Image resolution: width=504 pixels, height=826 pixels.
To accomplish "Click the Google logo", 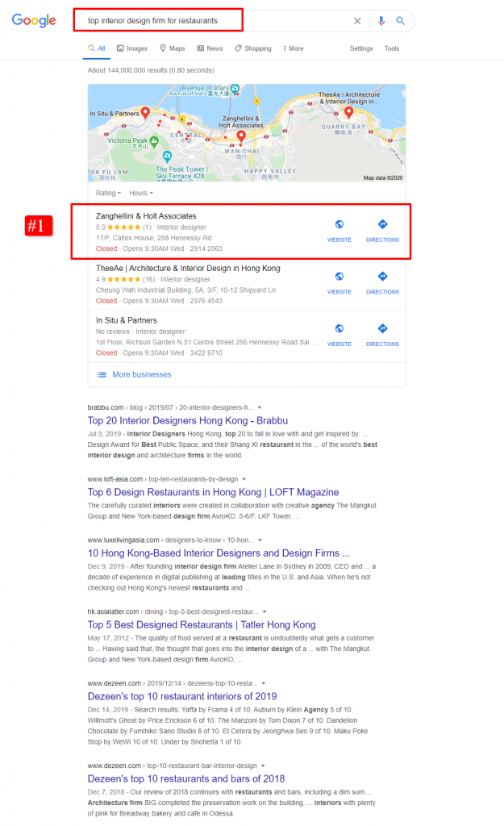I will click(x=34, y=20).
